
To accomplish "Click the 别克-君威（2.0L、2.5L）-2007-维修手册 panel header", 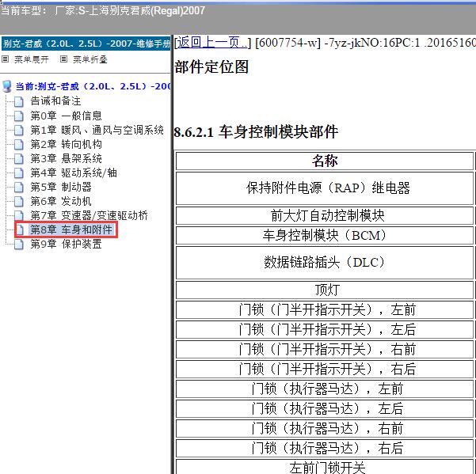I will click(86, 44).
